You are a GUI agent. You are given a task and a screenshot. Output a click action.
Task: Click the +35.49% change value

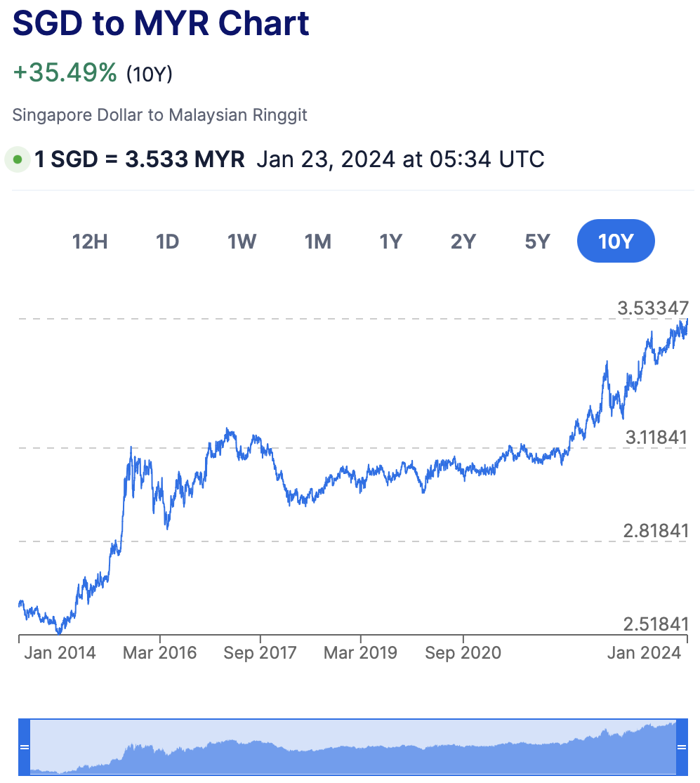click(x=65, y=72)
